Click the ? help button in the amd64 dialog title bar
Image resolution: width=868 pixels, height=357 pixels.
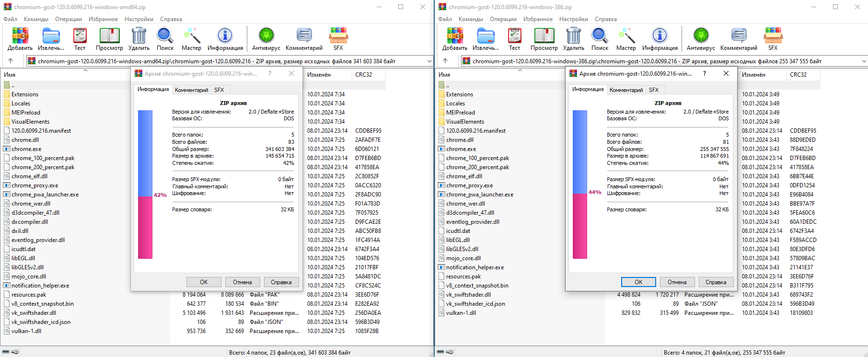270,73
